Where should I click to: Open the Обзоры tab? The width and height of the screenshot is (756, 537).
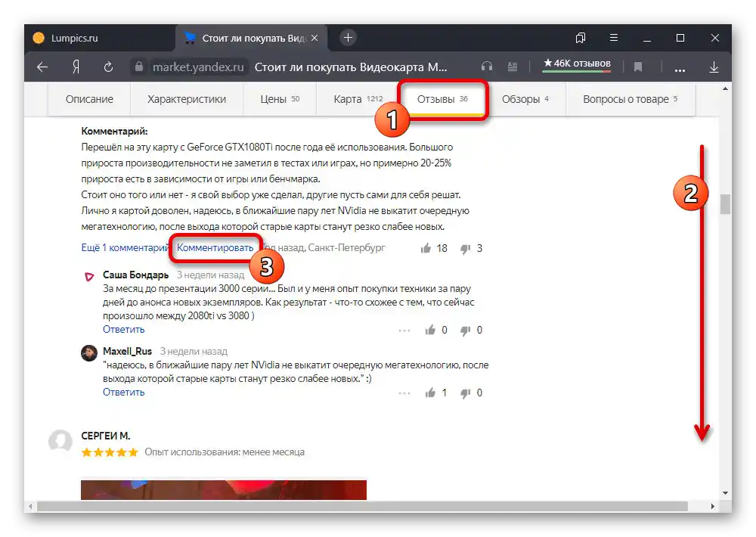[x=525, y=99]
